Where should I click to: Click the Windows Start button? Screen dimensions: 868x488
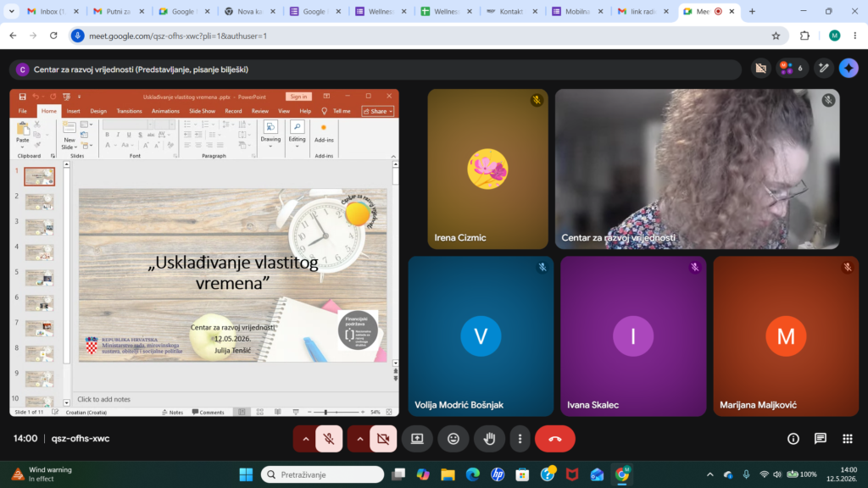click(x=246, y=474)
